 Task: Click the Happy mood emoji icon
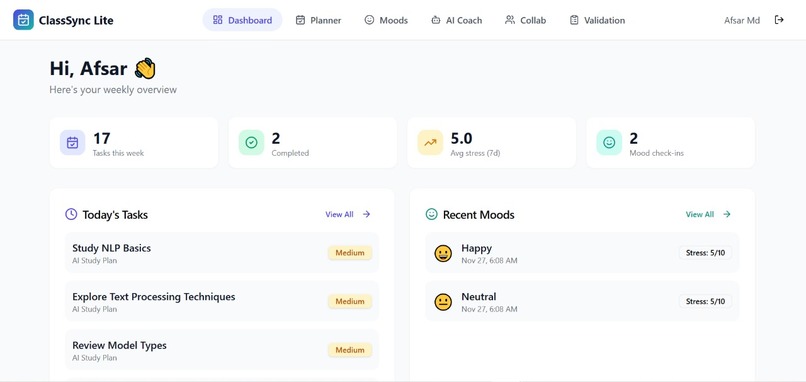pyautogui.click(x=443, y=253)
